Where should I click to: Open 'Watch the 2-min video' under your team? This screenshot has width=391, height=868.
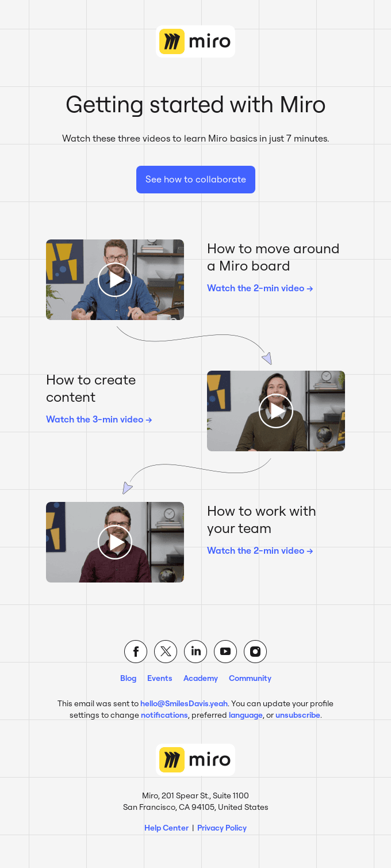(x=260, y=551)
